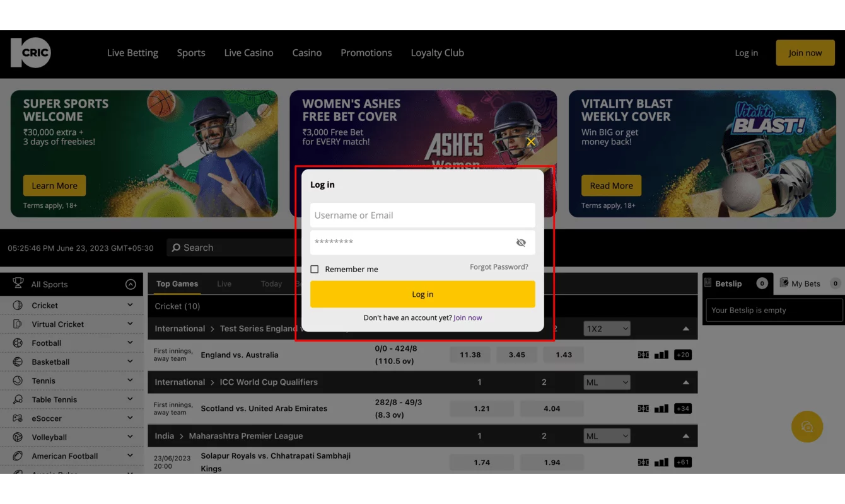Open the 1X2 market dropdown
The image size is (845, 504).
607,328
